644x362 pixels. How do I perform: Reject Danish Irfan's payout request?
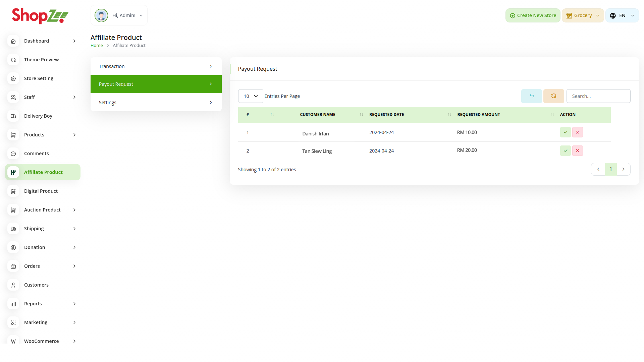[577, 132]
